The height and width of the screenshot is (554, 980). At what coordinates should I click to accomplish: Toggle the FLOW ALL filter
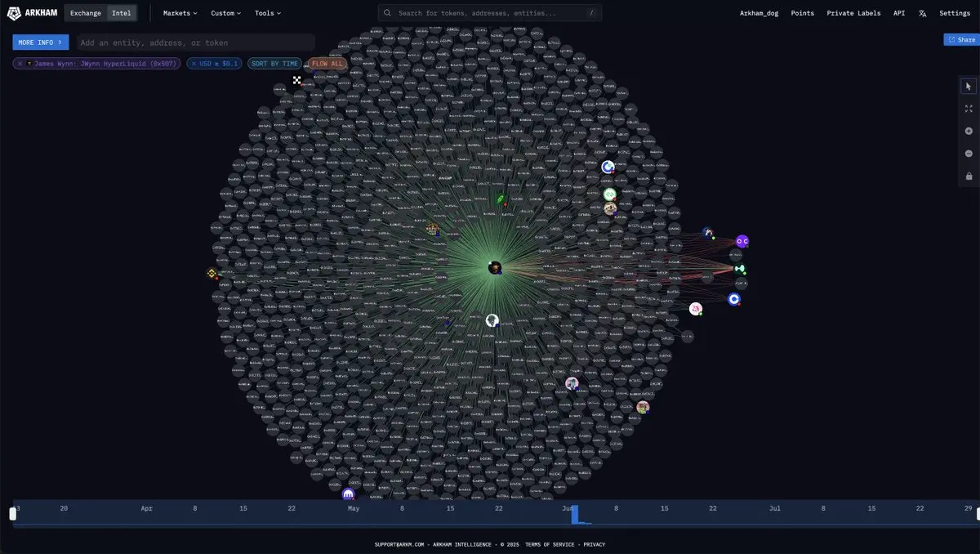click(x=327, y=63)
